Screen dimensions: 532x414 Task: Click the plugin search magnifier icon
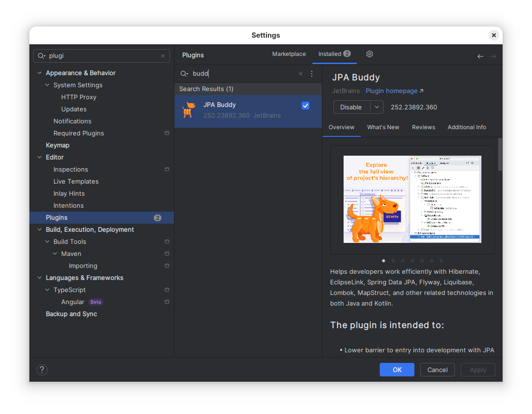tap(184, 74)
